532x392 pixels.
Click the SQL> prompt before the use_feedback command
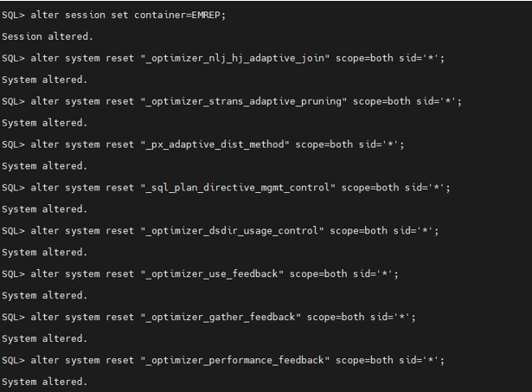(13, 274)
